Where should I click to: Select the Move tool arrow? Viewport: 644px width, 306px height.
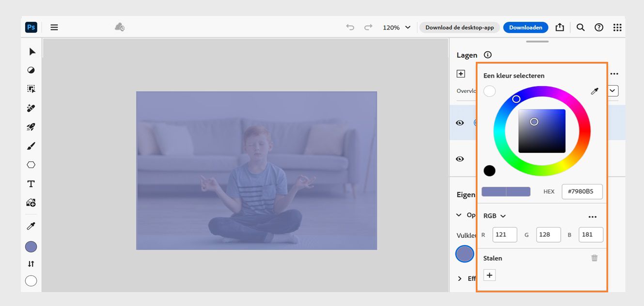coord(32,52)
